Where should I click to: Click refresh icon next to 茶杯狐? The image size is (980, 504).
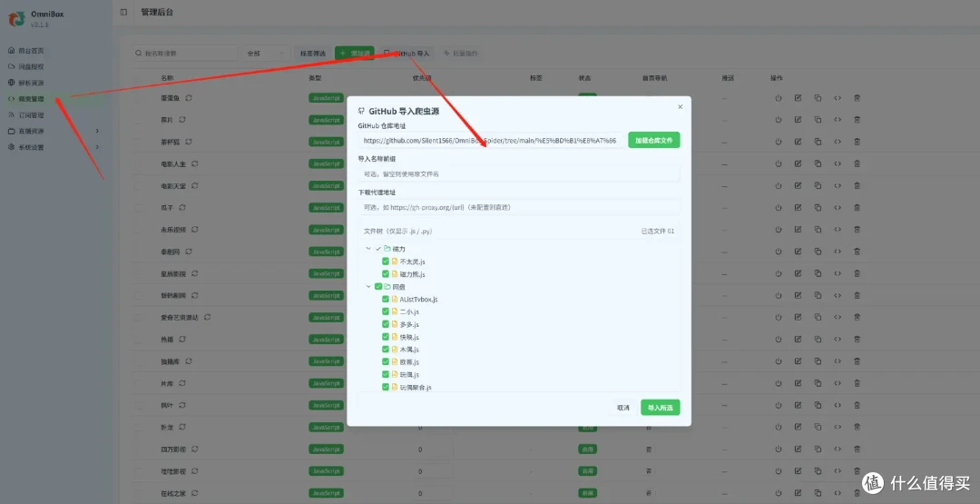pos(188,142)
